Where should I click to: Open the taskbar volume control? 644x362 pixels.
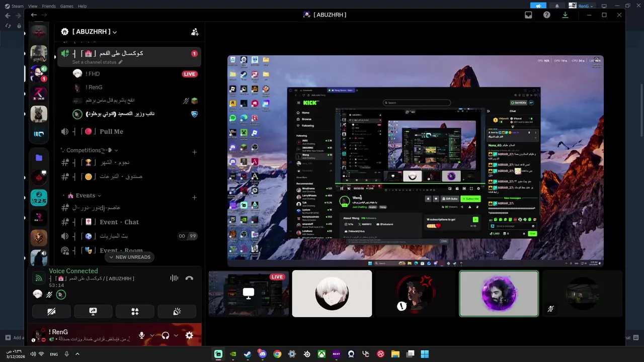pos(33,354)
